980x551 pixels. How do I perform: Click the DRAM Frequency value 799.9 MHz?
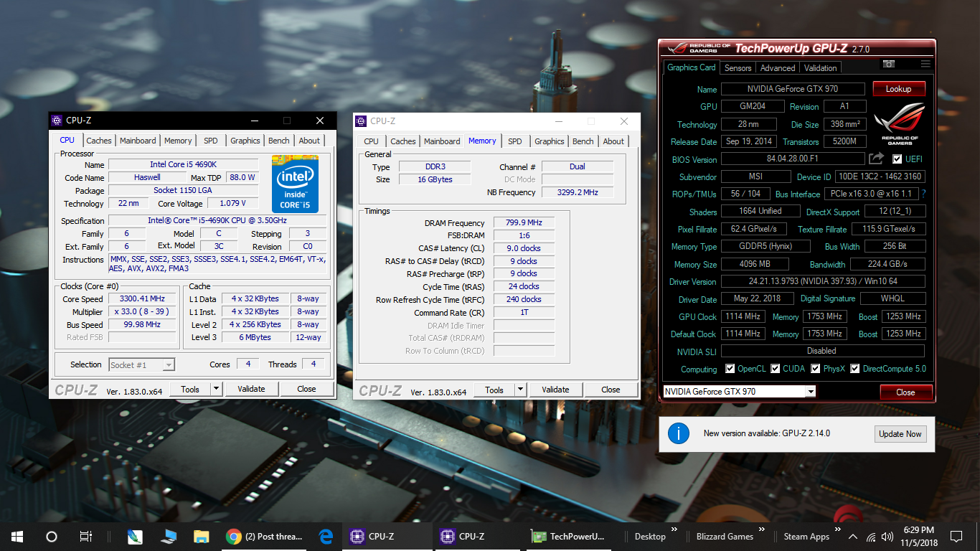coord(523,222)
